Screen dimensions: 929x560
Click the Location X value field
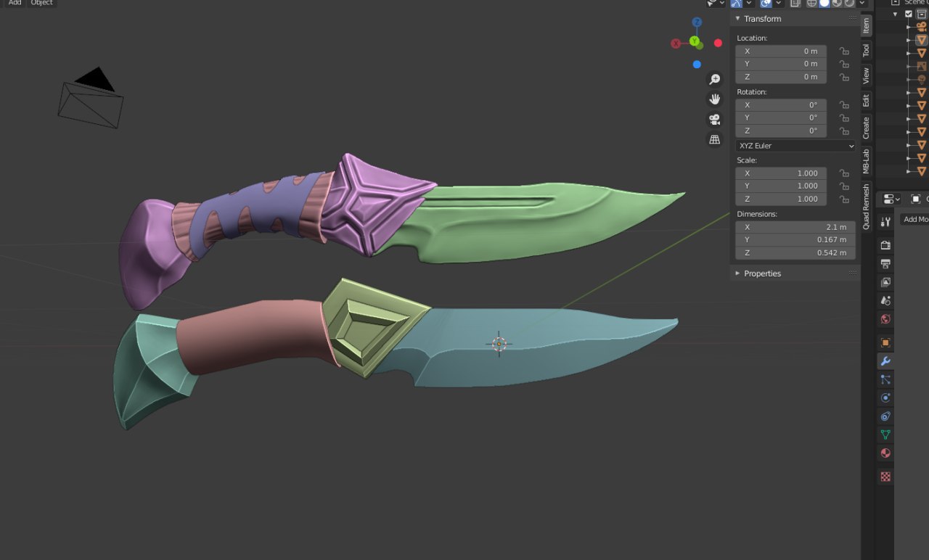tap(781, 51)
